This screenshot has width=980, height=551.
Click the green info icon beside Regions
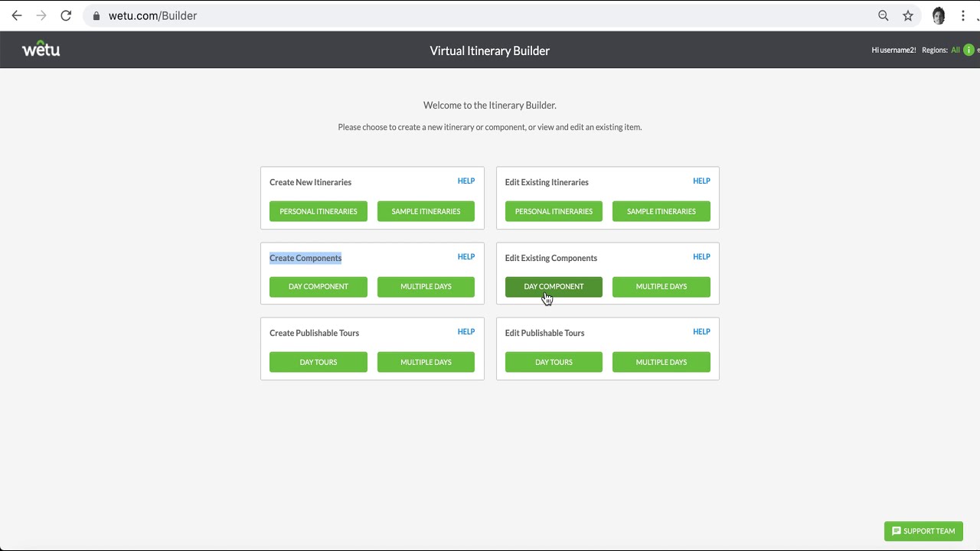pos(969,50)
